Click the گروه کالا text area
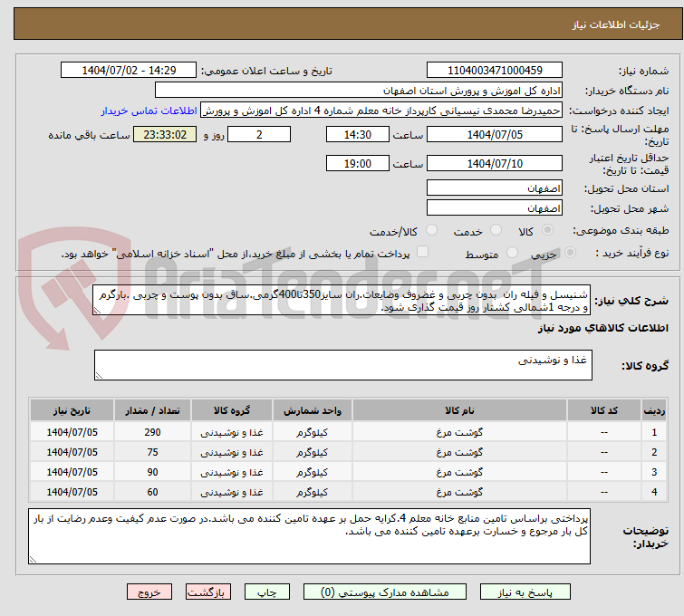The image size is (684, 616). point(342,365)
